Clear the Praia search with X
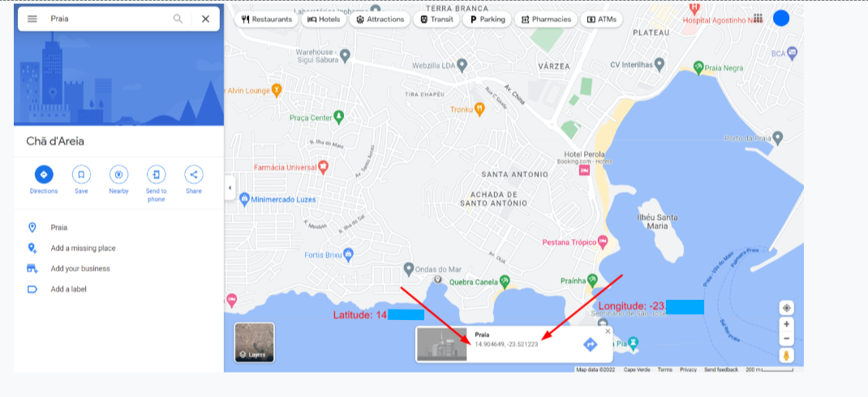 (x=205, y=19)
